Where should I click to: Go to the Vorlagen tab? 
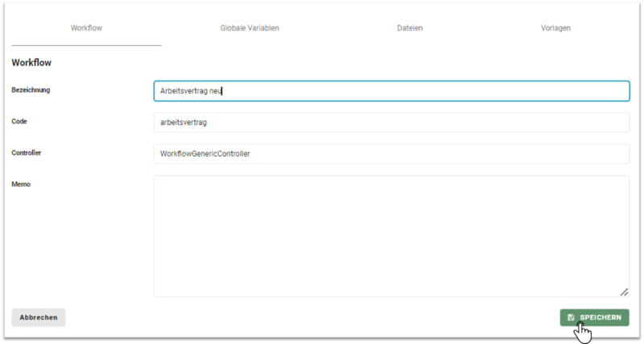[555, 28]
